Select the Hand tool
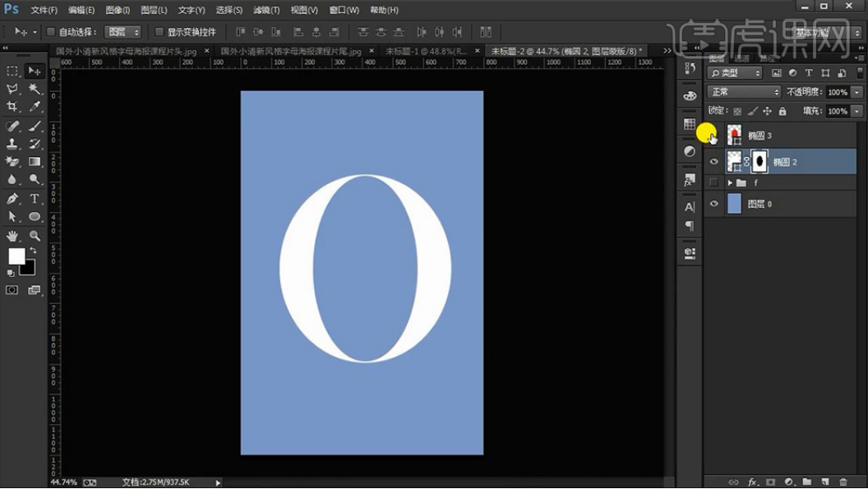The width and height of the screenshot is (868, 489). (x=12, y=236)
